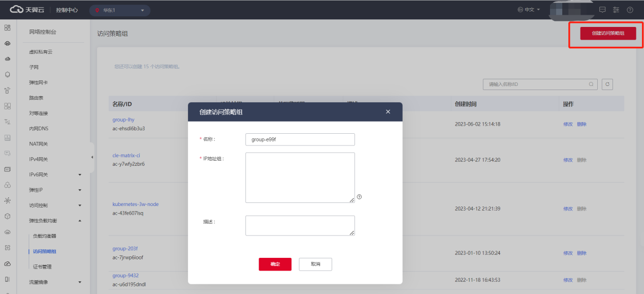This screenshot has width=644, height=294.
Task: Click the 名称 input field
Action: click(300, 139)
